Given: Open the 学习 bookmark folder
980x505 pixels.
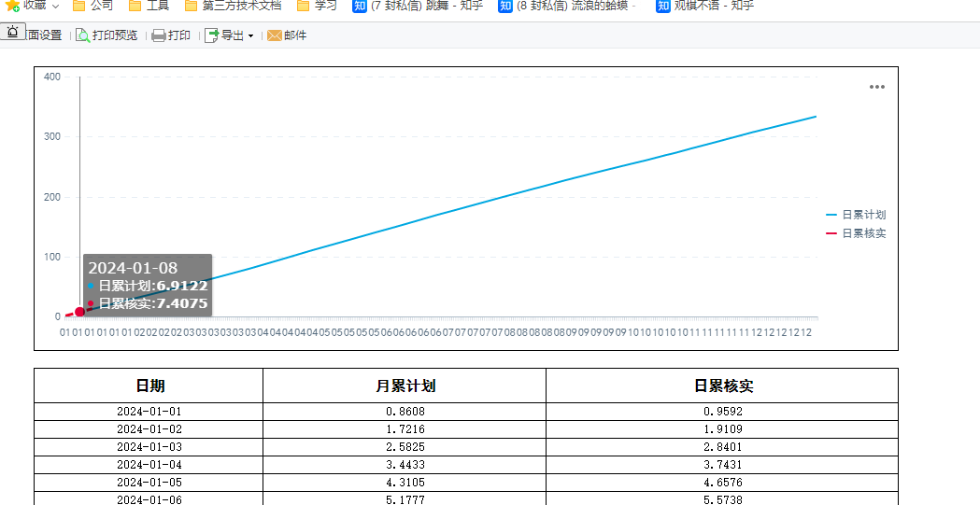Looking at the screenshot, I should (x=317, y=6).
